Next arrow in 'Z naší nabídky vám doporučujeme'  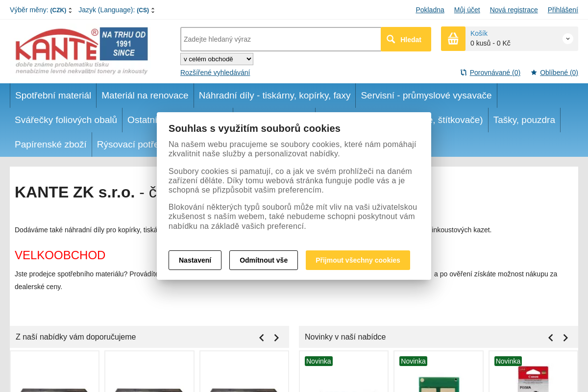276,338
